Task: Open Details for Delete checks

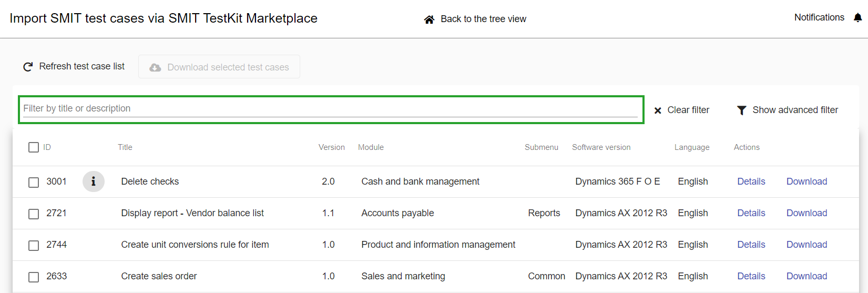Action: click(751, 181)
